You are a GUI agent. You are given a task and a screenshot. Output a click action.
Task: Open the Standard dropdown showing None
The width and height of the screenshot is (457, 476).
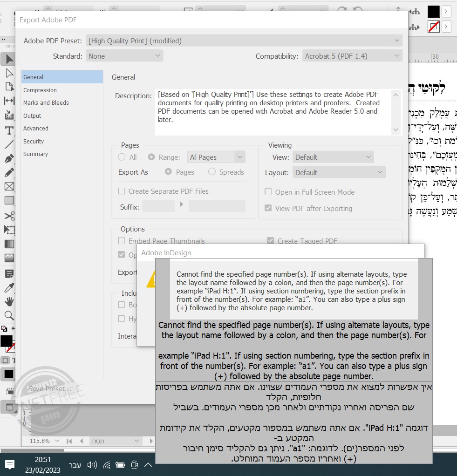click(124, 56)
